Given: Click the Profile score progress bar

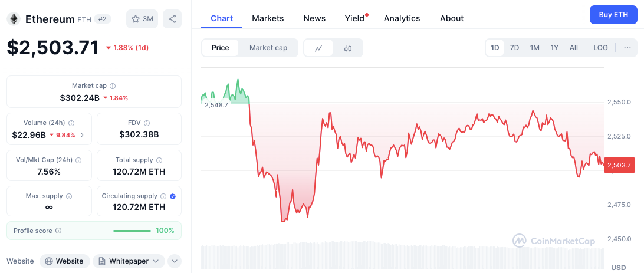Looking at the screenshot, I should 132,231.
